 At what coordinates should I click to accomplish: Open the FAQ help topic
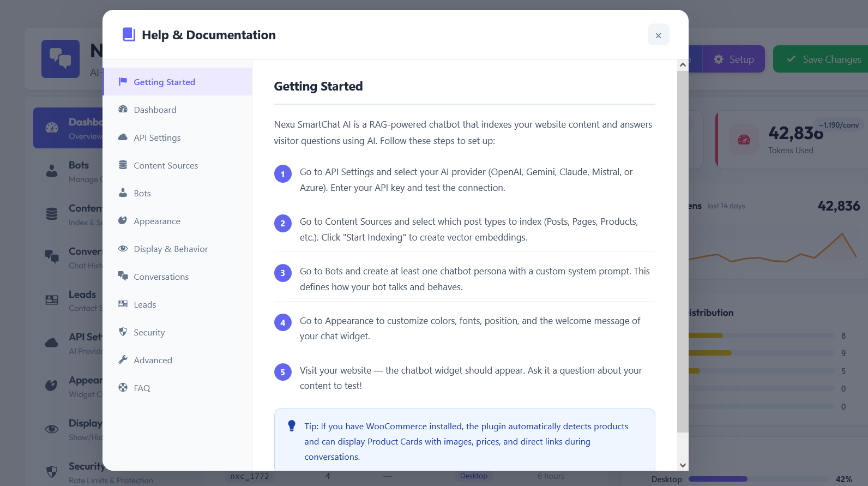point(178,388)
